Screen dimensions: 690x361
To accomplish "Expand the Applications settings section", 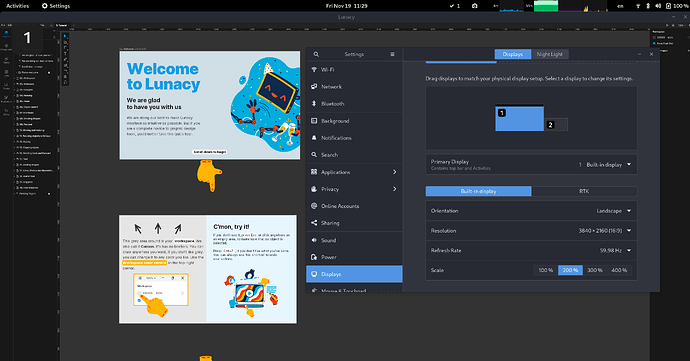I will (x=354, y=172).
